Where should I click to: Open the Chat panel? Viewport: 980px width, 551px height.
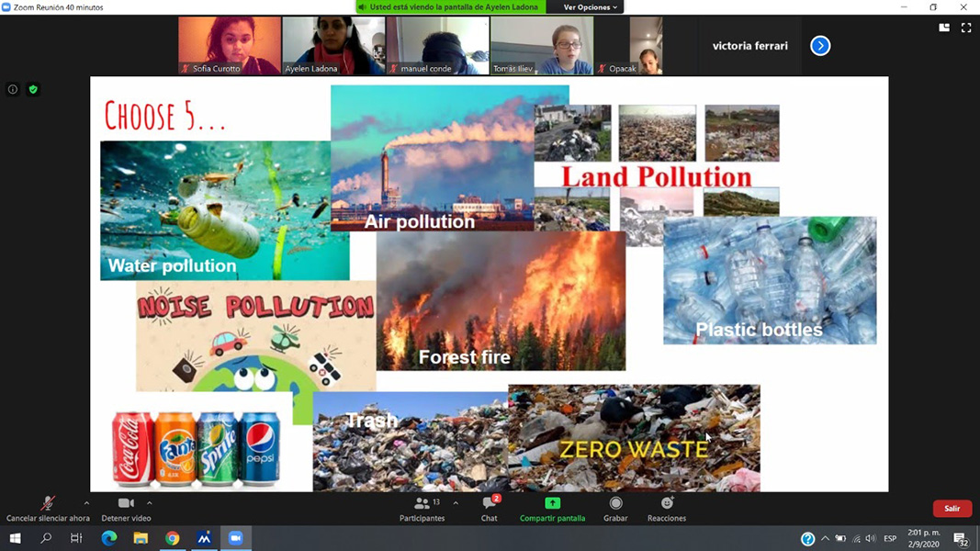pyautogui.click(x=489, y=509)
